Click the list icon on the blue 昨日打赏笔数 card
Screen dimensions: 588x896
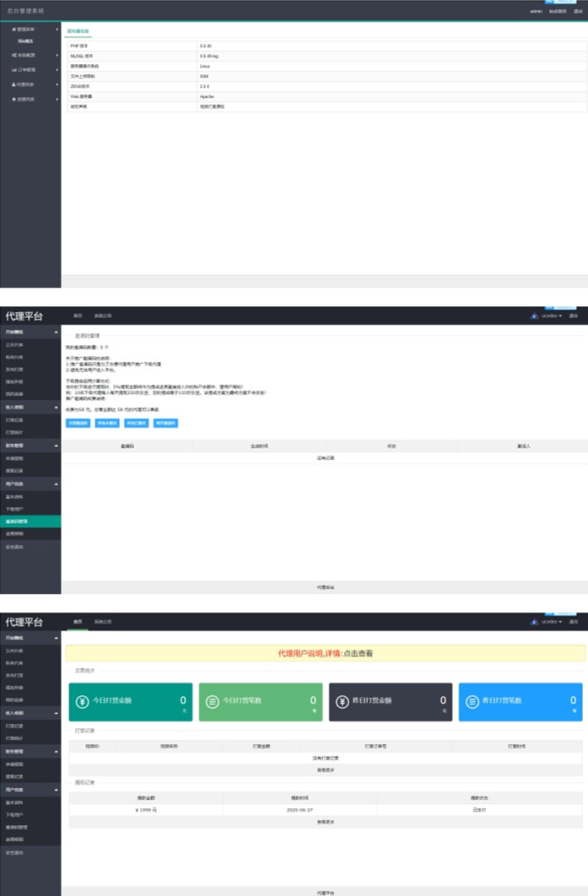(x=472, y=702)
